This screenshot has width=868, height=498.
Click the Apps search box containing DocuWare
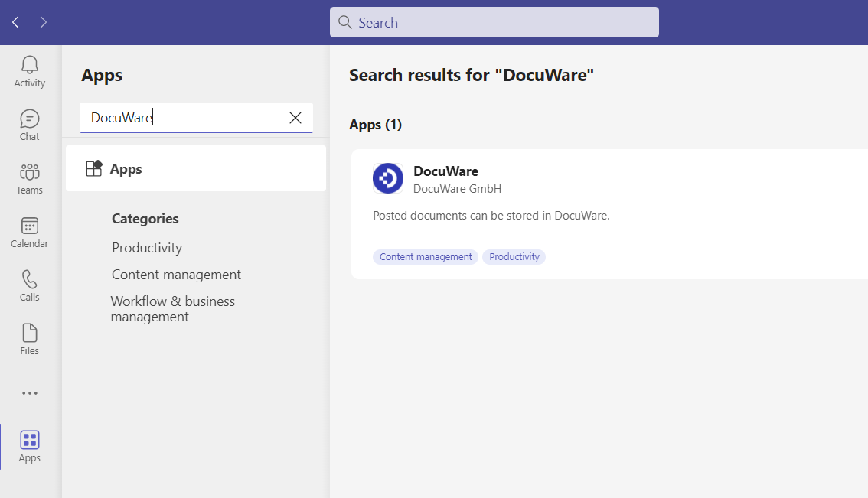[196, 117]
